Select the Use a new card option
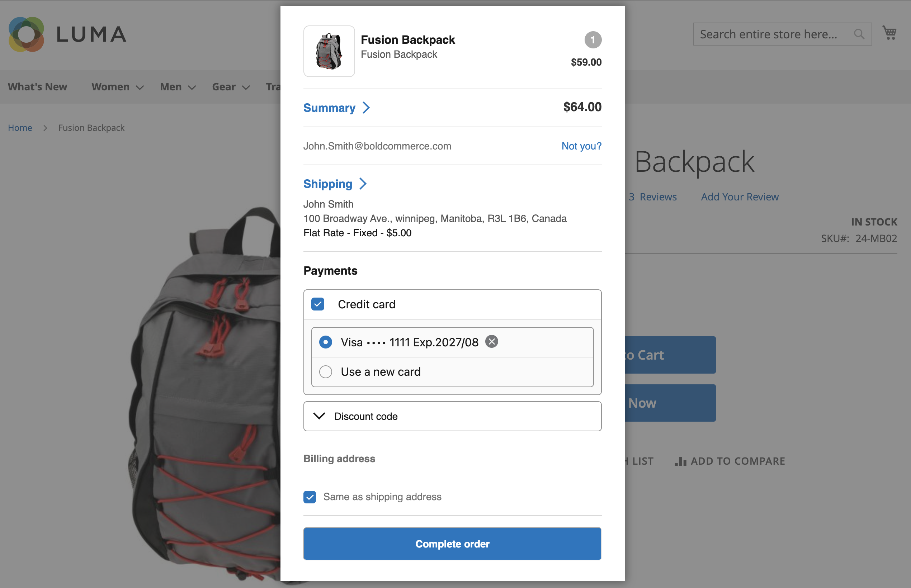 [x=325, y=371]
